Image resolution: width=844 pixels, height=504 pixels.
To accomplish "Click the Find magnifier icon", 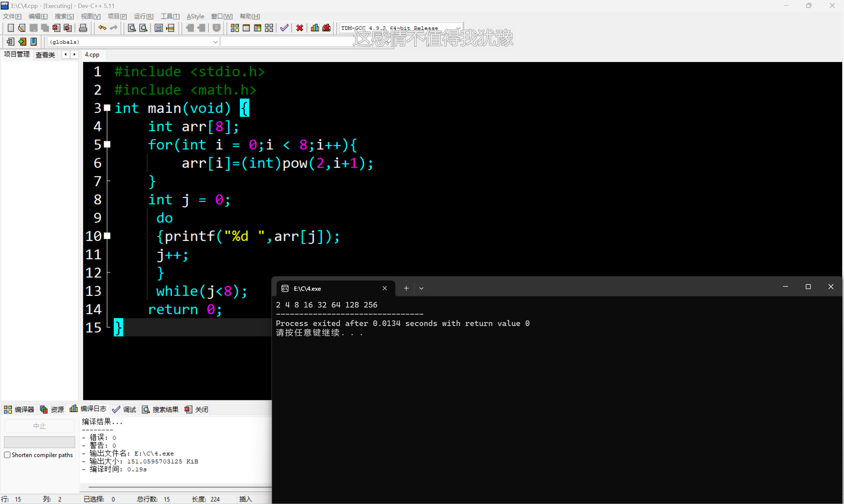I will tap(132, 28).
